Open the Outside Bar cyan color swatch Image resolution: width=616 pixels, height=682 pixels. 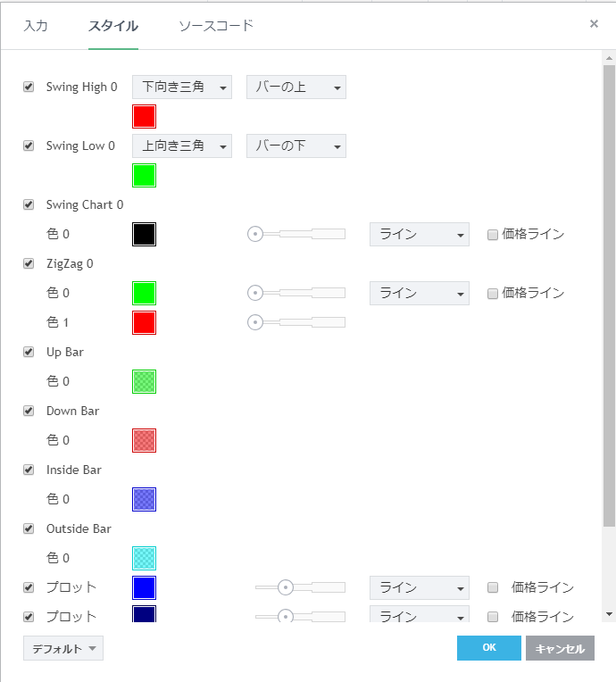pyautogui.click(x=144, y=559)
